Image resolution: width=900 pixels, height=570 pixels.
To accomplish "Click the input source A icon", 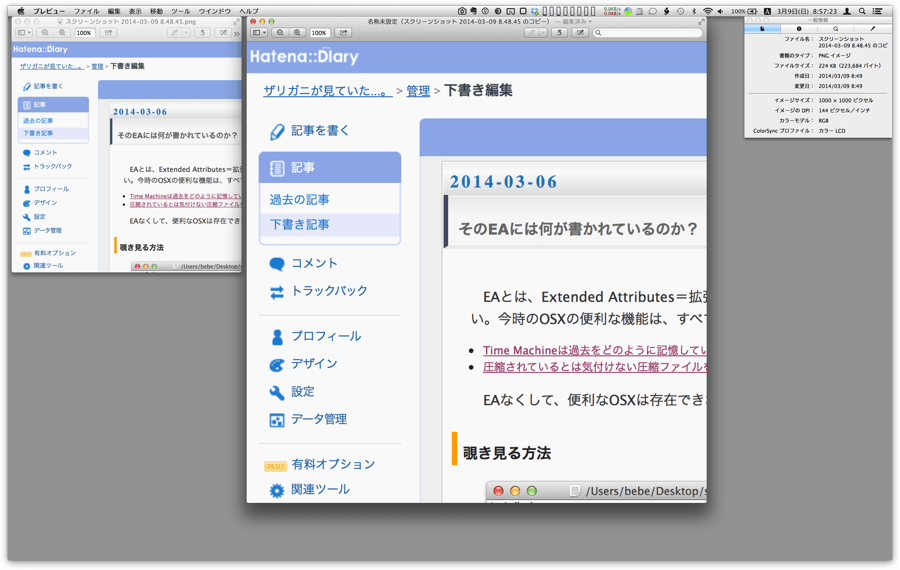I will click(x=767, y=11).
